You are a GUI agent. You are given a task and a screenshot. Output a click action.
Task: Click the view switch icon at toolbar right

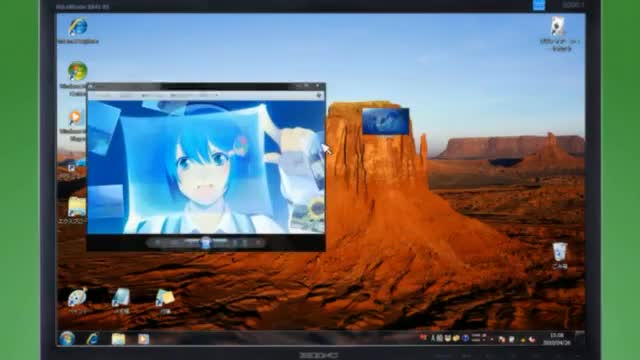(319, 95)
